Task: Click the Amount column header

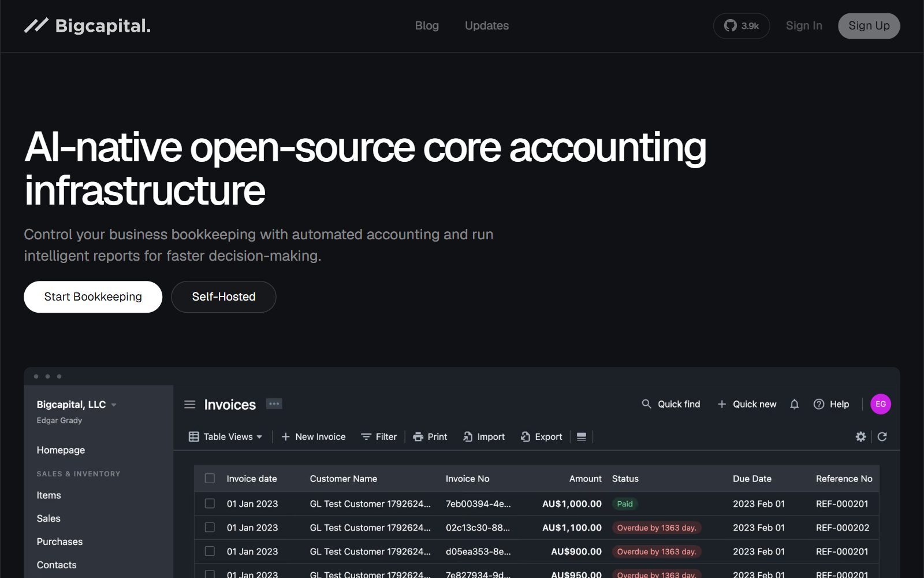Action: (585, 479)
